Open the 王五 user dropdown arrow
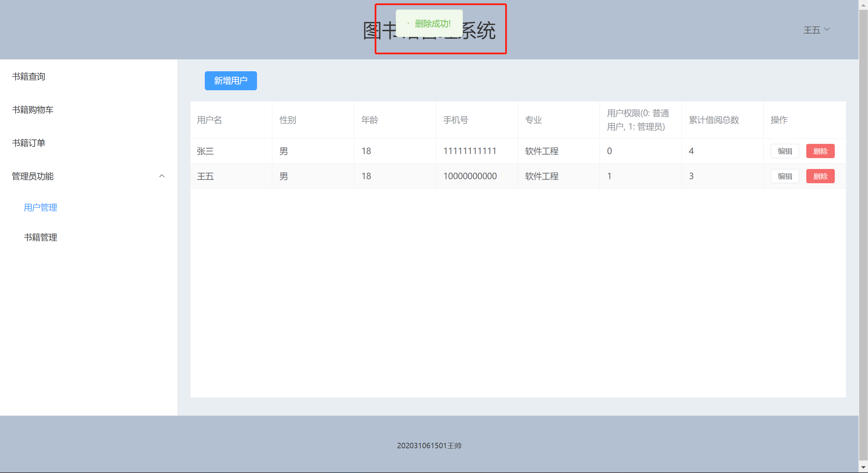 pyautogui.click(x=827, y=29)
